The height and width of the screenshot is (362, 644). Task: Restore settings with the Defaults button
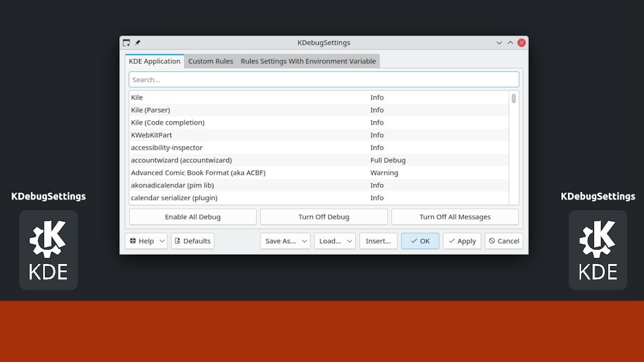click(193, 241)
